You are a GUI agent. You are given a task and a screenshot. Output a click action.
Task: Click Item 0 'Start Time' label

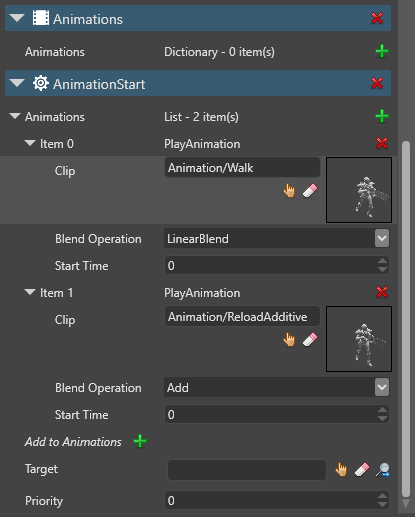[82, 266]
